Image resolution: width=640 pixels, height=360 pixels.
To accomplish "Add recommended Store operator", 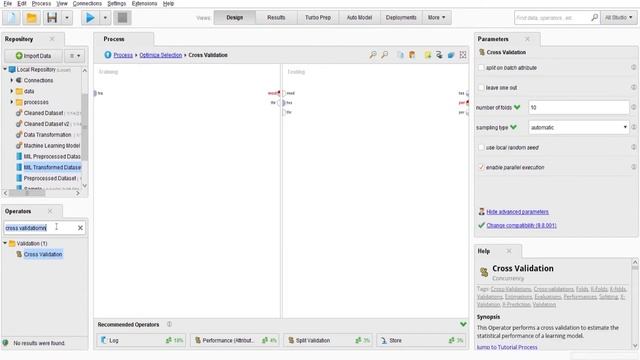I will click(x=420, y=340).
